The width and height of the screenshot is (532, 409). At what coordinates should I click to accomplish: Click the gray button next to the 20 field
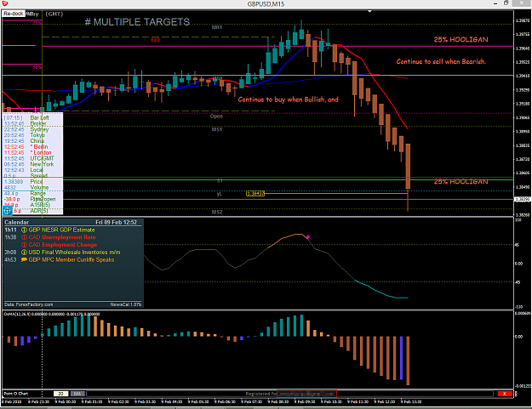click(x=77, y=394)
